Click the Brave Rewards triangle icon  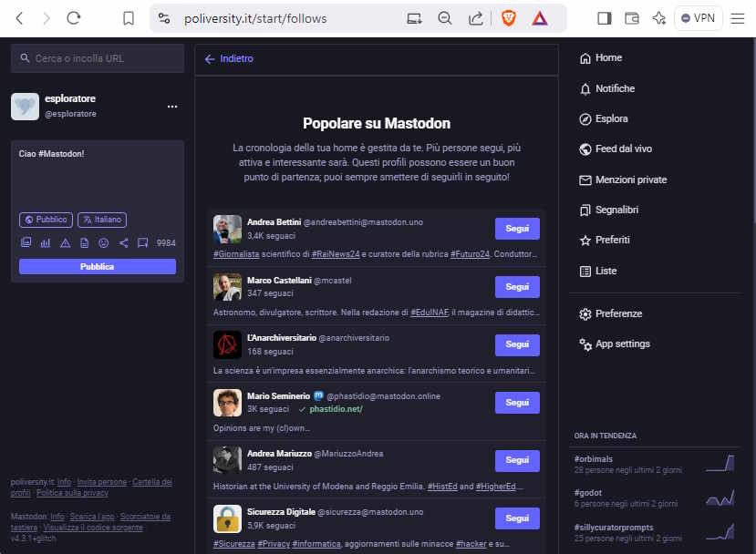540,18
